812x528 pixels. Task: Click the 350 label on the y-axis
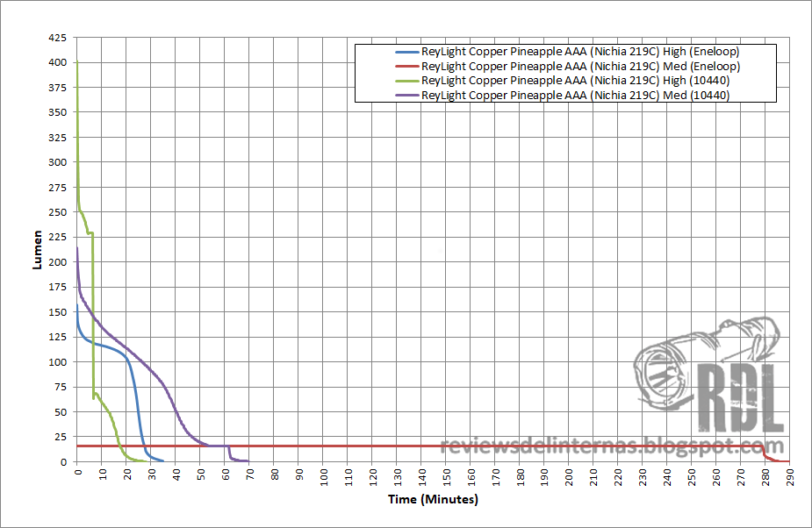click(x=57, y=112)
